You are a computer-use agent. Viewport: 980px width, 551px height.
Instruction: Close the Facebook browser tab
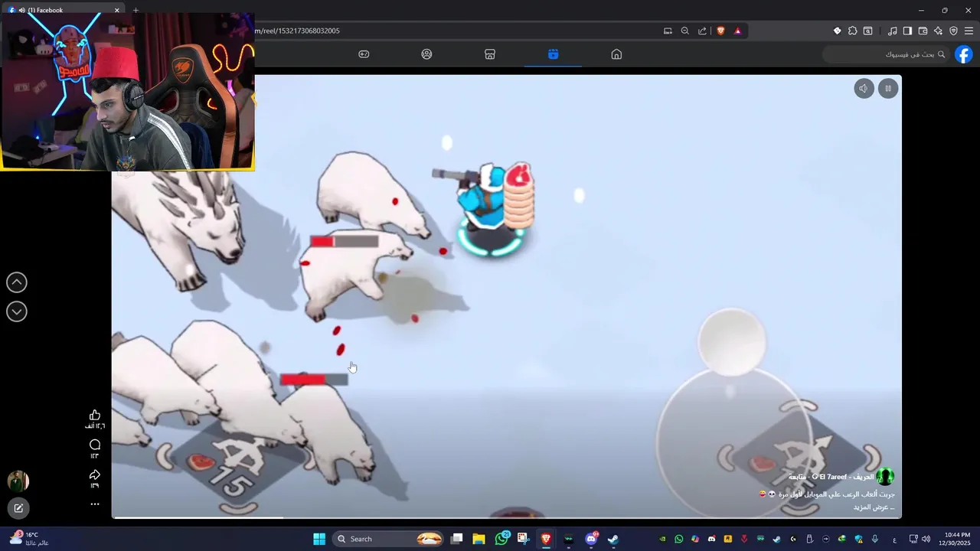(x=117, y=10)
